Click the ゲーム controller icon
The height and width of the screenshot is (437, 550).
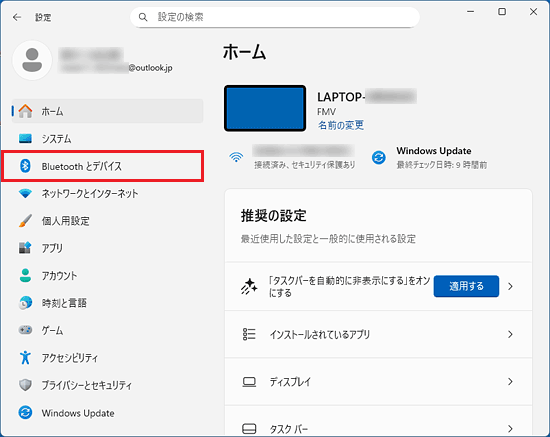pyautogui.click(x=25, y=330)
